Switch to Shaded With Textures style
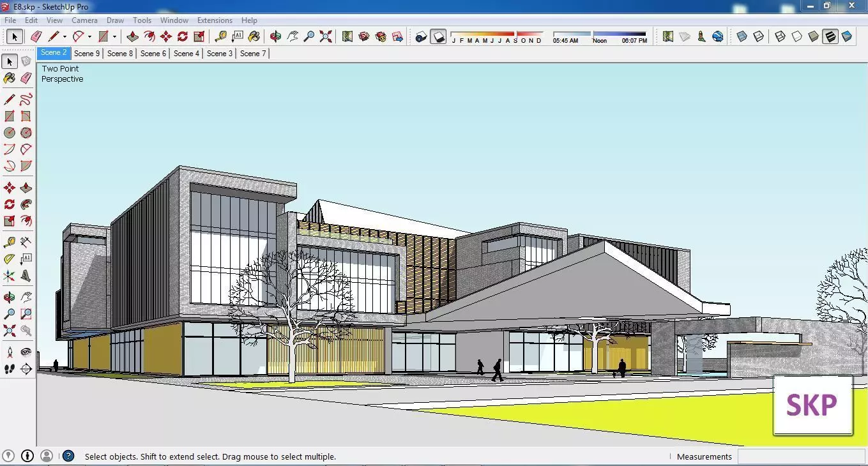Viewport: 868px width, 466px height. pyautogui.click(x=830, y=36)
